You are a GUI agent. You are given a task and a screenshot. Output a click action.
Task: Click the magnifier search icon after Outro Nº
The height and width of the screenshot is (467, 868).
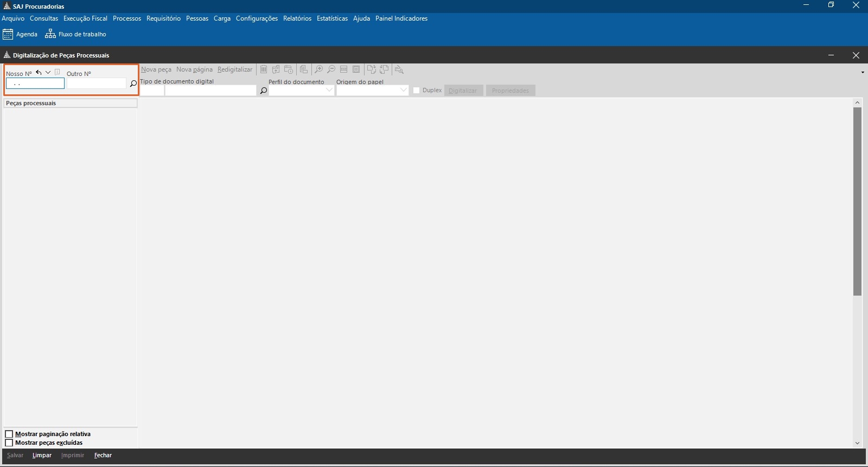(133, 84)
